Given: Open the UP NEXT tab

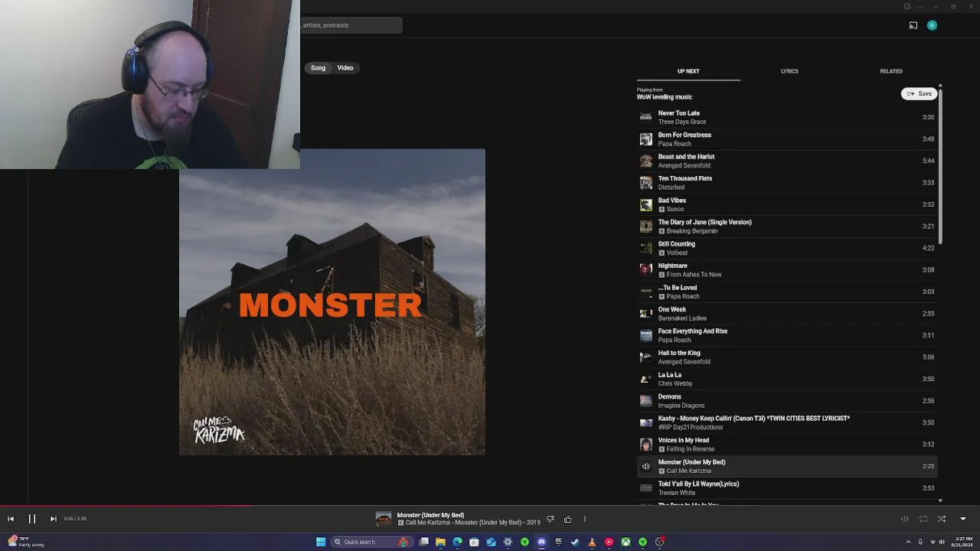Looking at the screenshot, I should pyautogui.click(x=688, y=71).
